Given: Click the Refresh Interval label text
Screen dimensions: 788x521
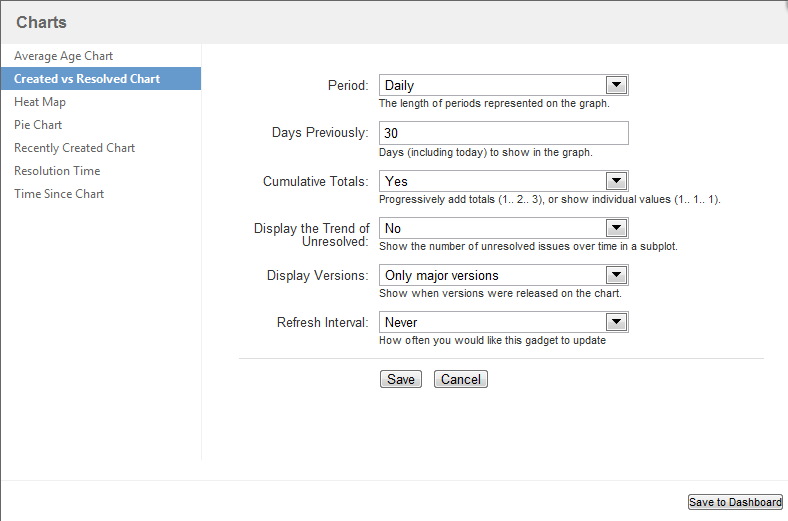Looking at the screenshot, I should [x=323, y=323].
